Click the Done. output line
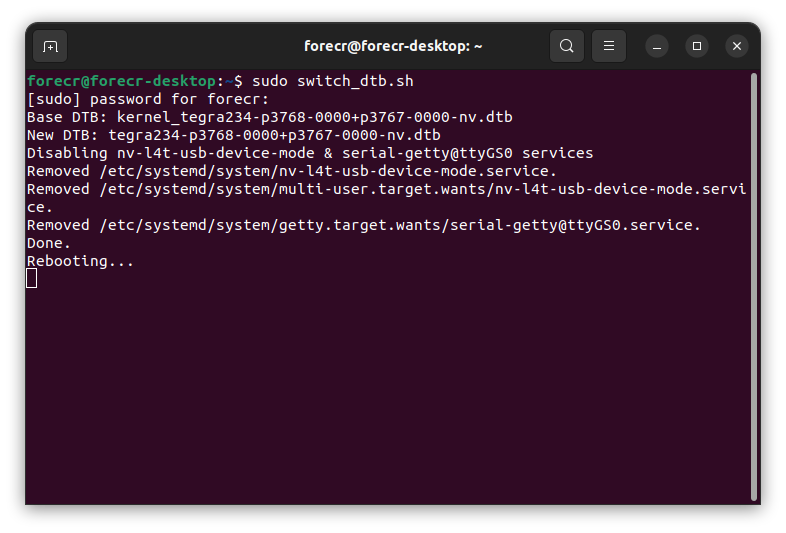Viewport: 786px width, 533px height. coord(49,243)
